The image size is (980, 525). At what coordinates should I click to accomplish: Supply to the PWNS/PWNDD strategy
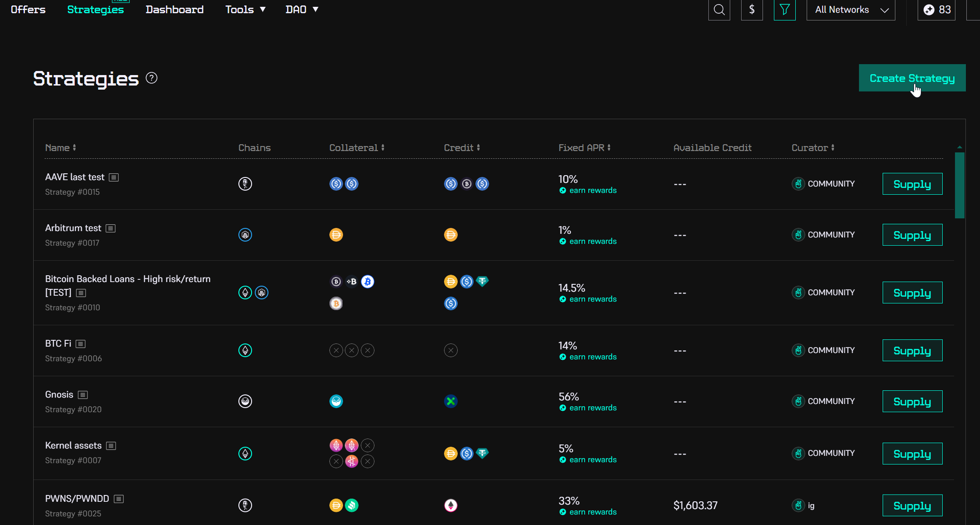[x=912, y=505]
